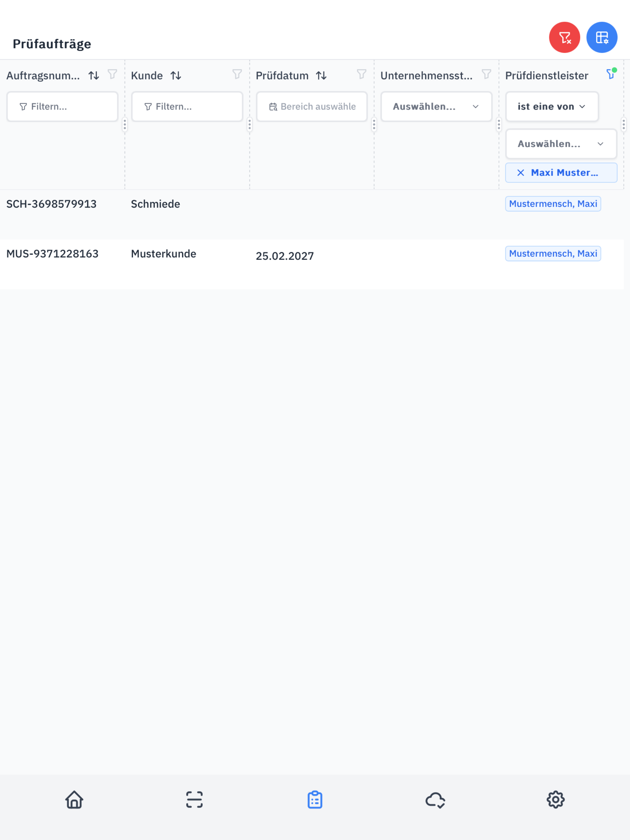Toggle Unternehmensstruktur column filter funnel
Screen dimensions: 630x840
tap(487, 74)
